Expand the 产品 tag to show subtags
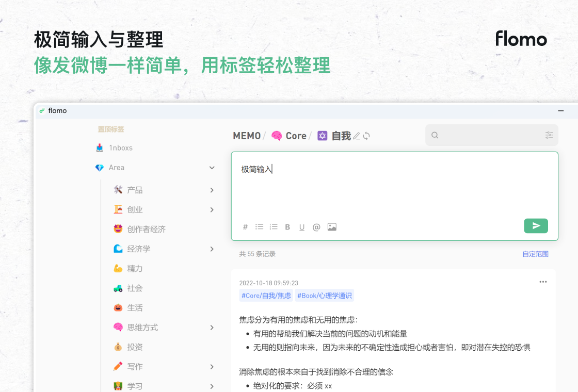578x392 pixels. point(212,190)
